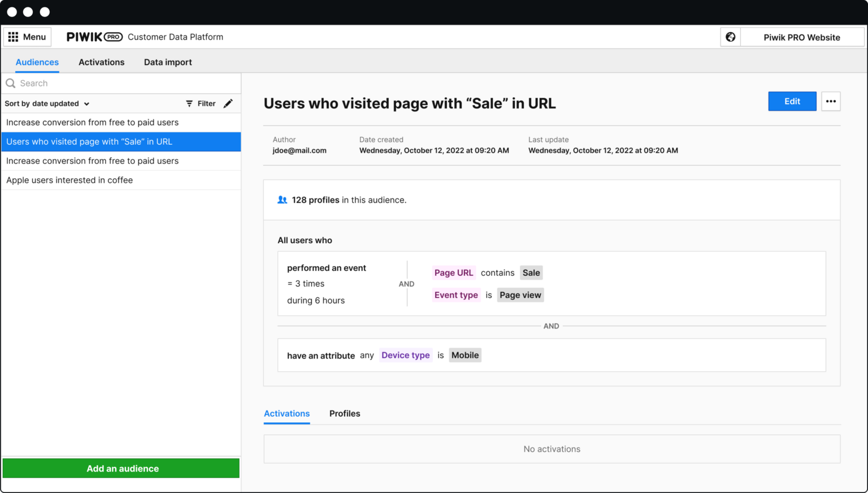Click the globe icon near the website selector
This screenshot has width=868, height=493.
tap(730, 36)
